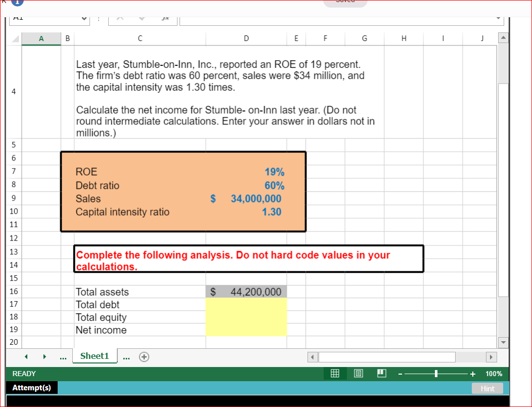Select the yellow Total debt input cell

point(246,304)
